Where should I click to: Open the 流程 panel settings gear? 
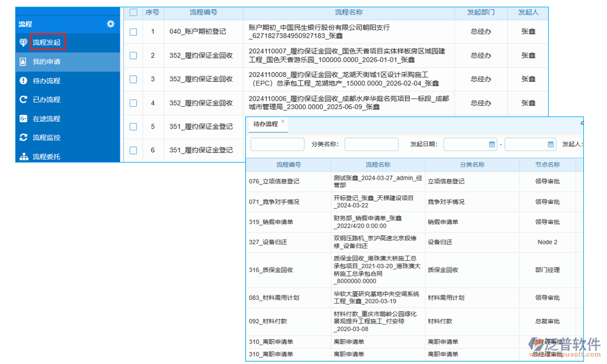click(x=110, y=24)
